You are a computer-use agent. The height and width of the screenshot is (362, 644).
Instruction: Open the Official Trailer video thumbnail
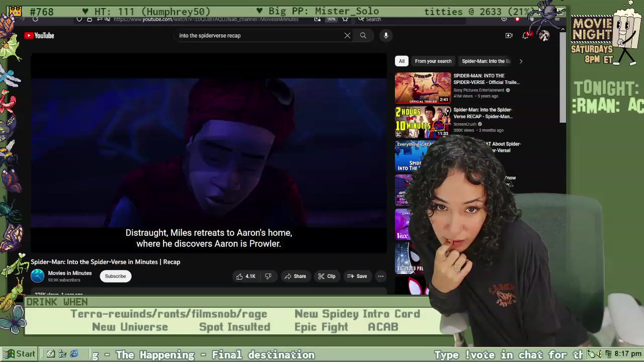point(423,88)
